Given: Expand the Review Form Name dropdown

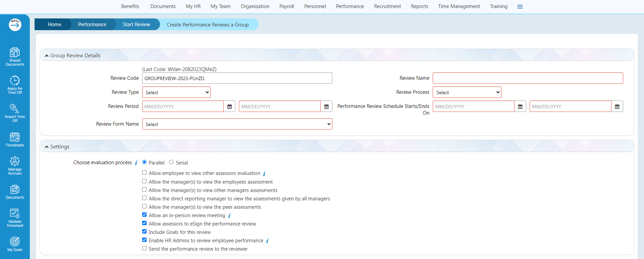Looking at the screenshot, I should [x=237, y=124].
